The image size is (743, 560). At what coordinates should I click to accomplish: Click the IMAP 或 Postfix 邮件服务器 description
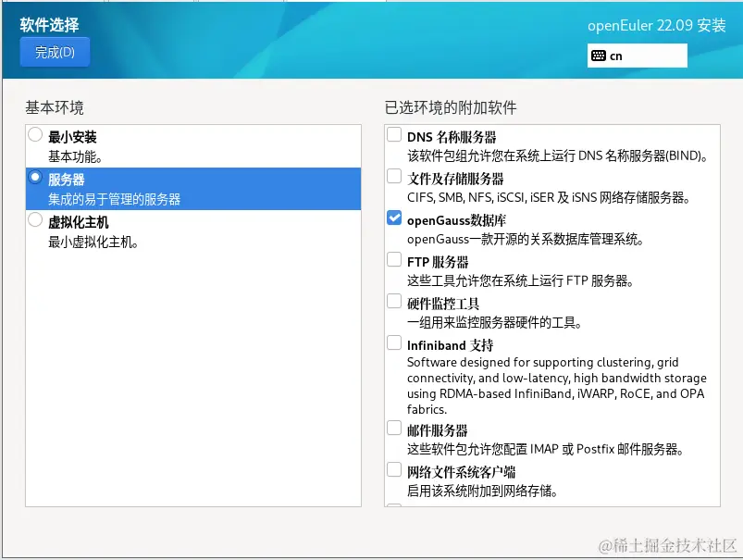pos(545,449)
